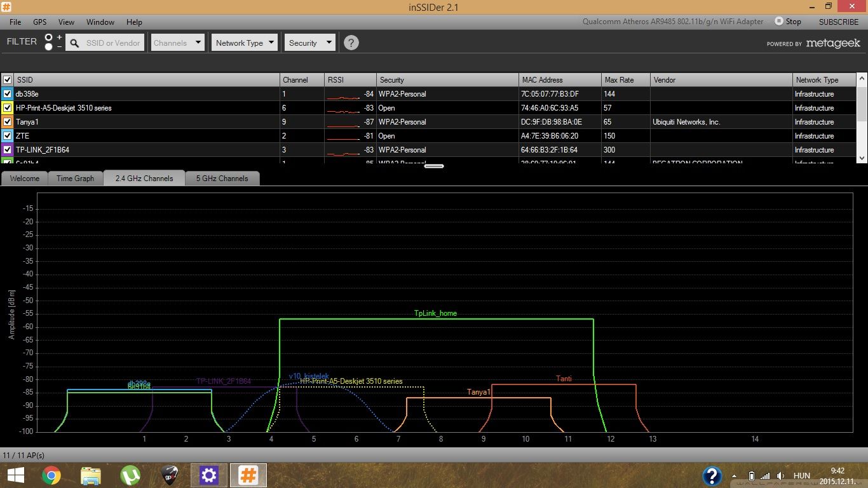
Task: Sort table by the Channel column header
Action: click(x=302, y=80)
